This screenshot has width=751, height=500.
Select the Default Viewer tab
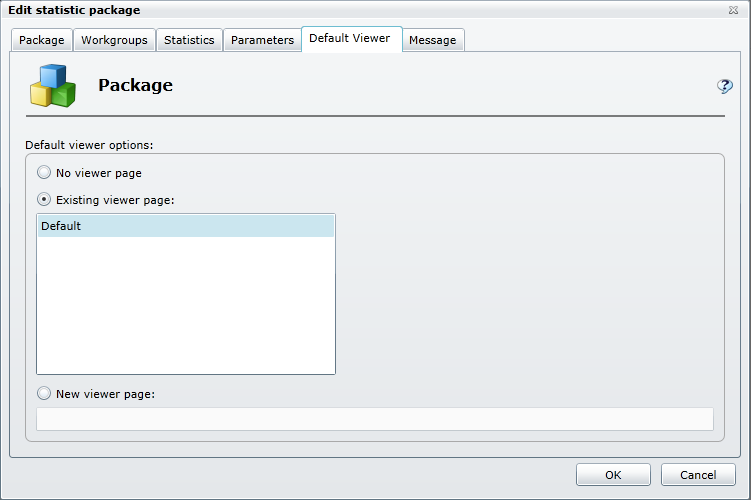pos(350,39)
